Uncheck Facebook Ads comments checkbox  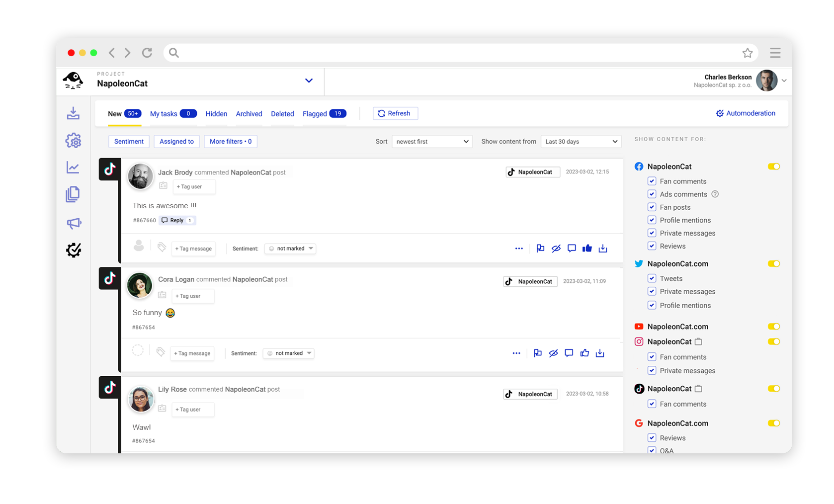tap(652, 194)
